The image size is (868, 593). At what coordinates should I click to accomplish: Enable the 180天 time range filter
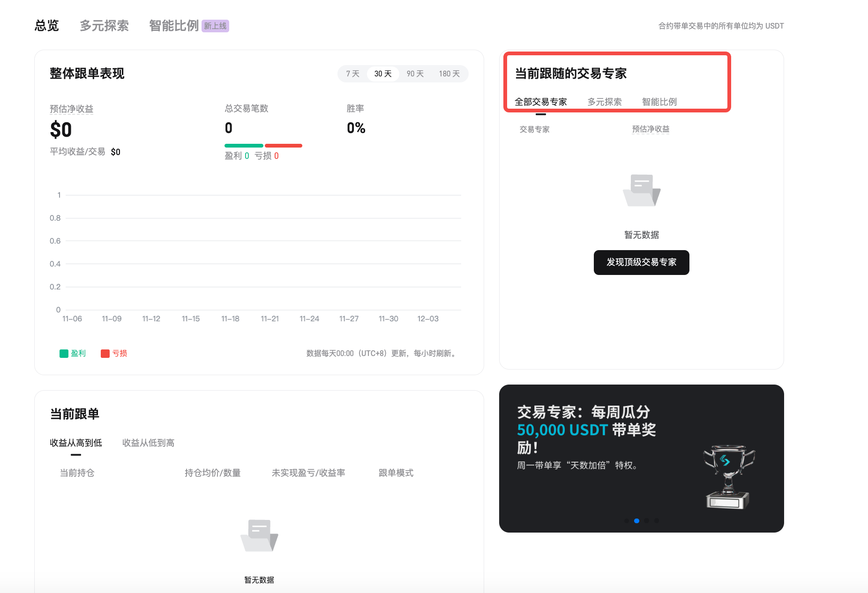click(x=449, y=74)
